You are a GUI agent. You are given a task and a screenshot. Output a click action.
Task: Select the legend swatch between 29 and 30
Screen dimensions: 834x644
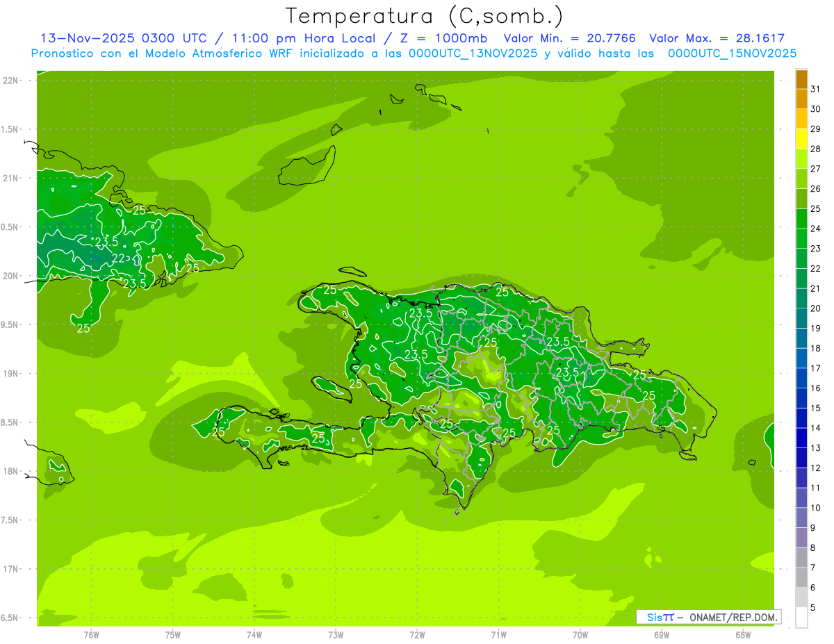(801, 119)
